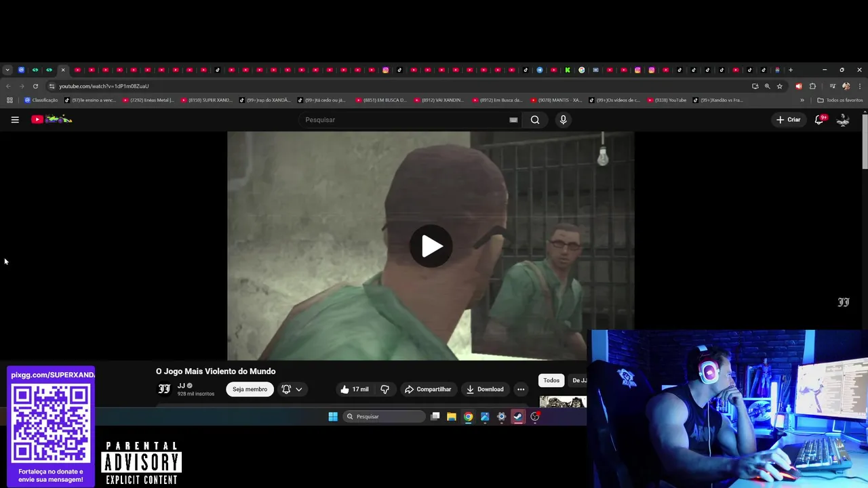Screen dimensions: 868x488
Task: Open the (99+)Xandão vs Fra bookmark
Action: 717,100
